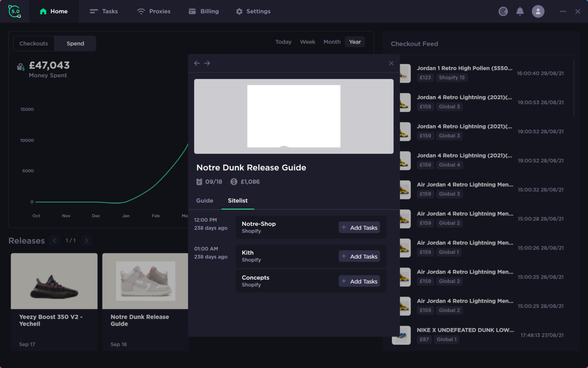Viewport: 588px width, 368px height.
Task: Switch to the Guide tab
Action: pyautogui.click(x=204, y=200)
